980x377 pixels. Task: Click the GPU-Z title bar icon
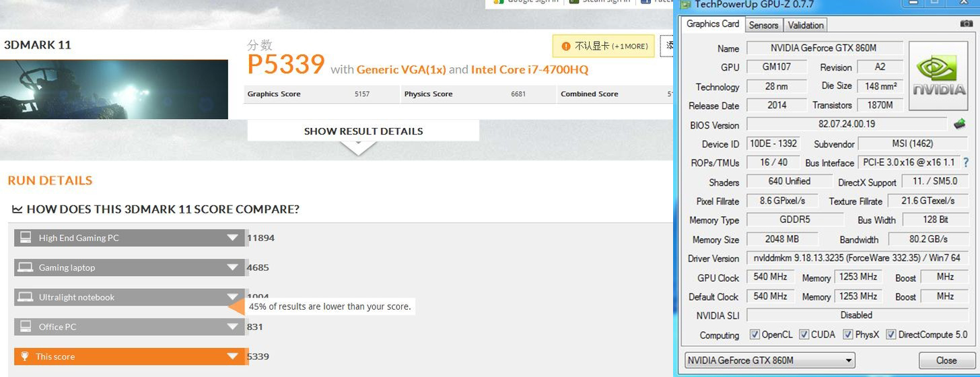[685, 4]
